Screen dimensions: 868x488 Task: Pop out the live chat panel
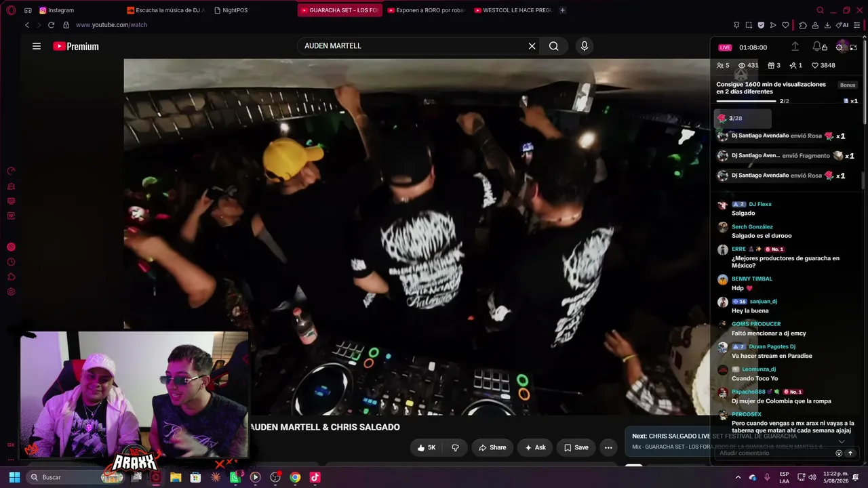[x=853, y=47]
